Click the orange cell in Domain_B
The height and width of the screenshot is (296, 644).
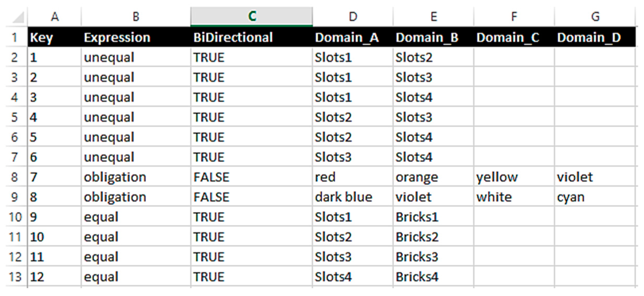pyautogui.click(x=417, y=177)
